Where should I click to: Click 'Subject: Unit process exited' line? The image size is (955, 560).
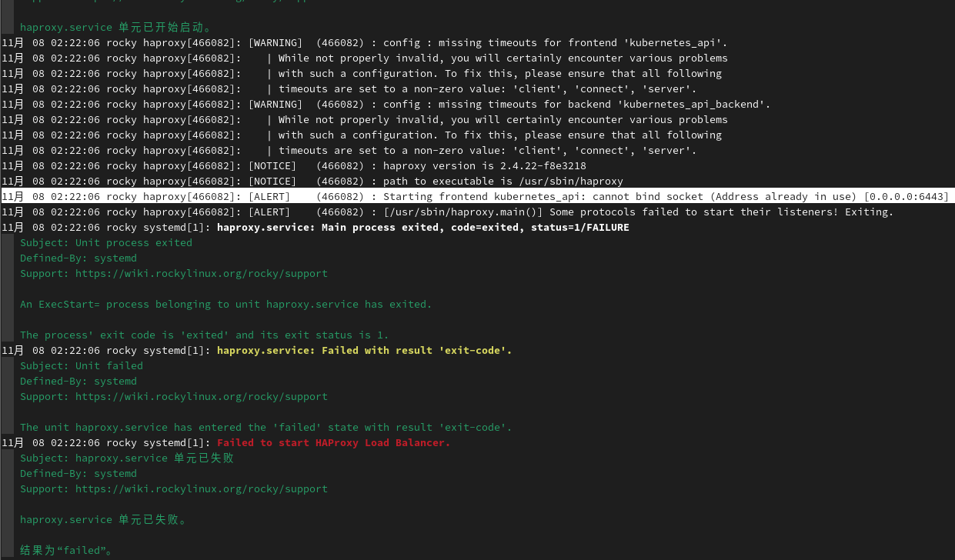106,242
